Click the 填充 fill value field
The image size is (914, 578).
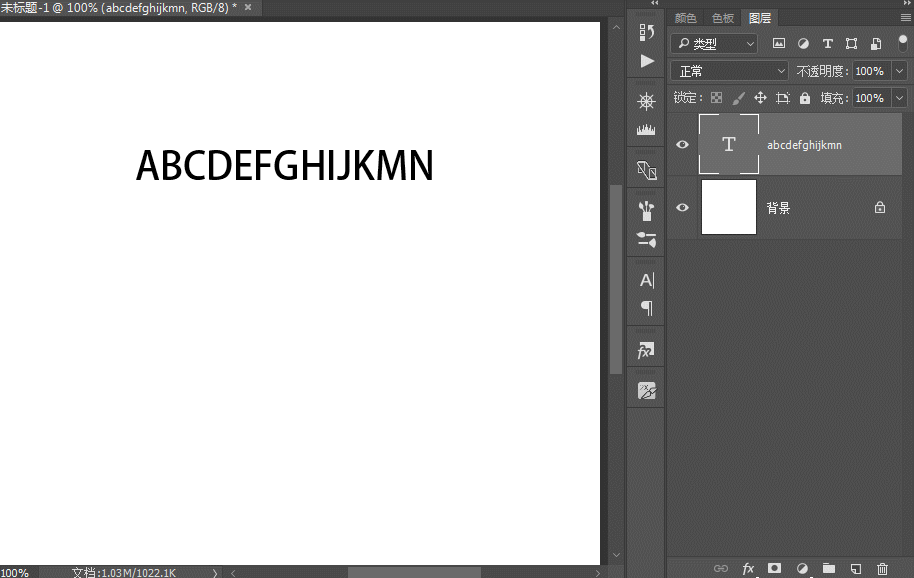(871, 98)
